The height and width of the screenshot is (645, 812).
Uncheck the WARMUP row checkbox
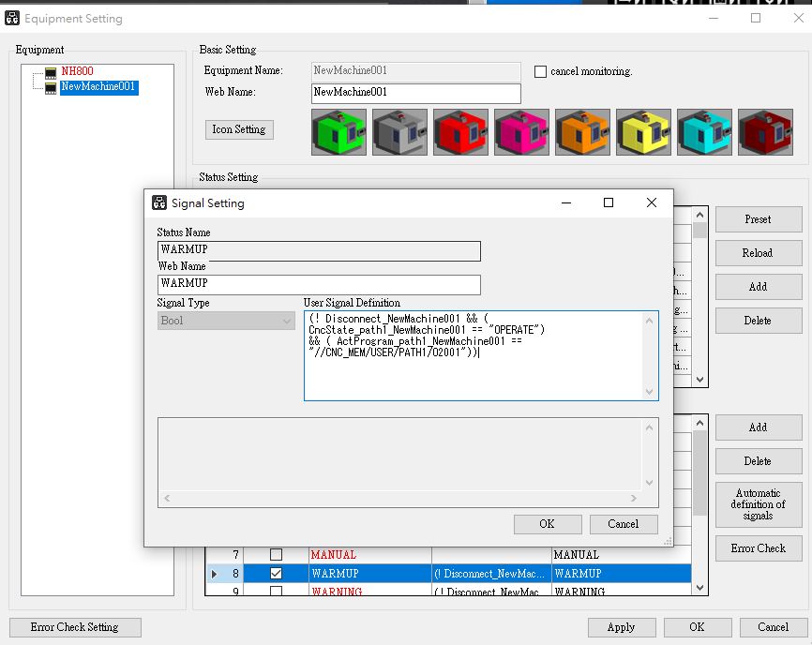point(276,573)
